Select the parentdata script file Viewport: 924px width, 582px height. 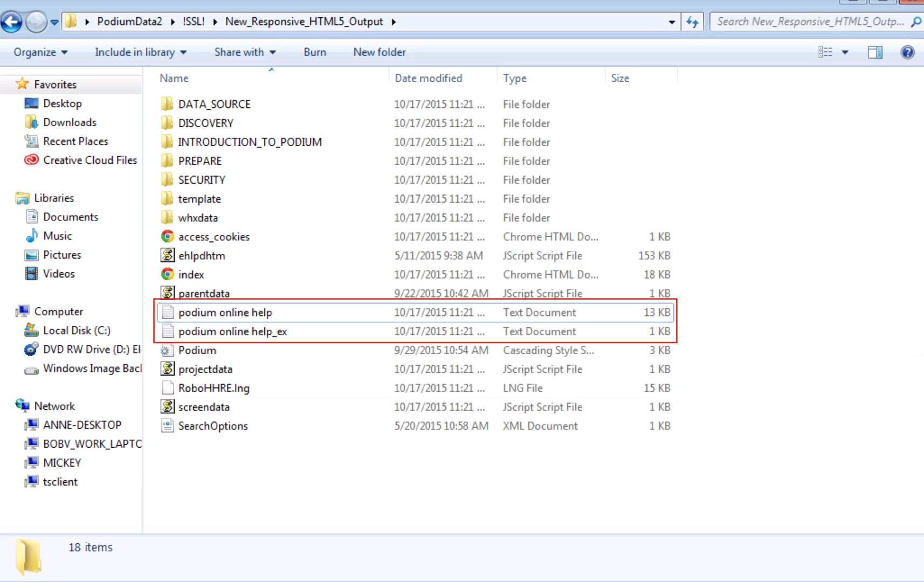tap(204, 294)
